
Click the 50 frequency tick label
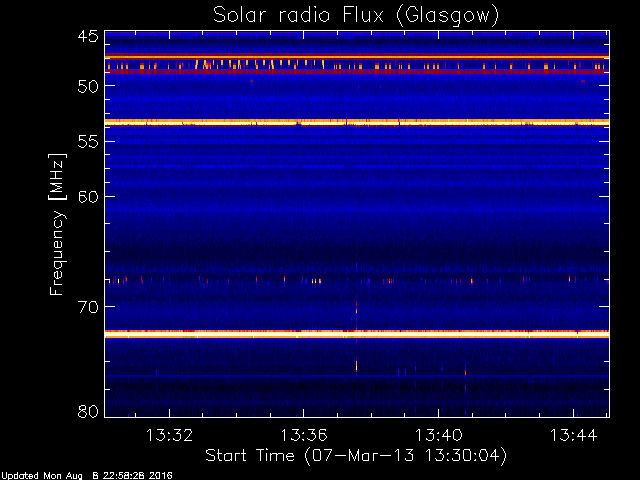[x=88, y=86]
